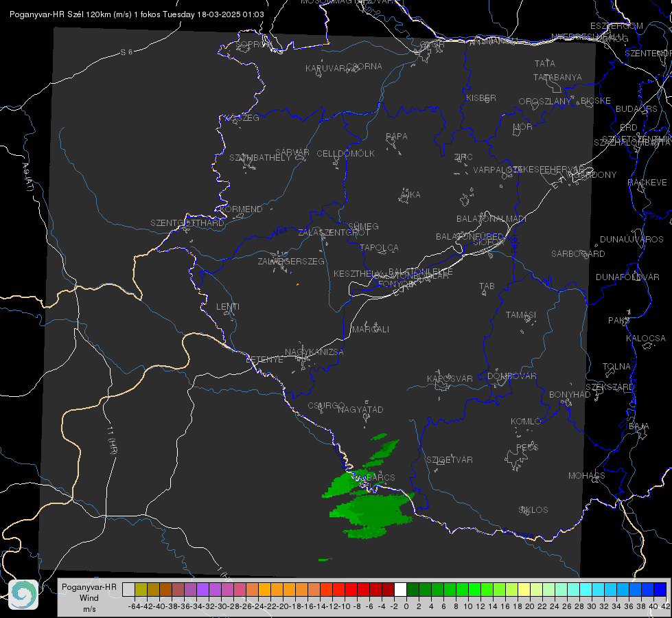Screen dimensions: 672x618
Task: Click the PAPA city label
Action: [397, 136]
